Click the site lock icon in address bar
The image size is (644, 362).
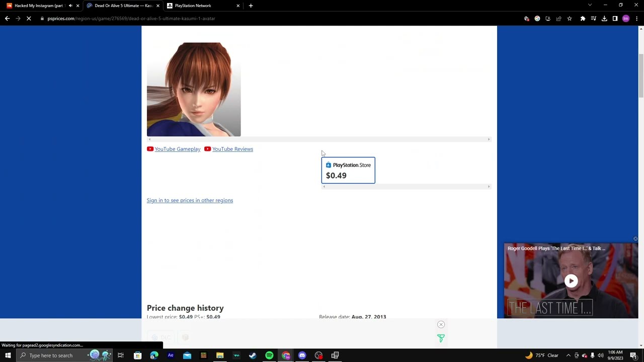click(42, 19)
